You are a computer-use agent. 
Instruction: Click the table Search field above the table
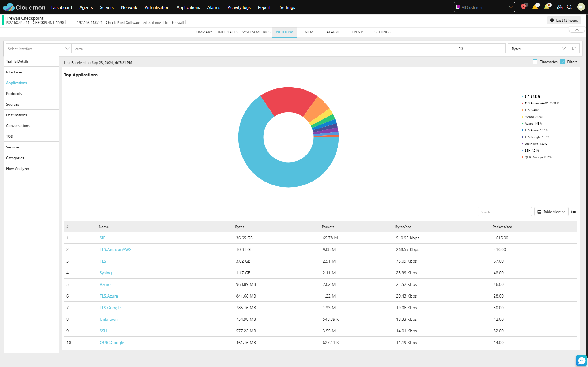pos(505,212)
